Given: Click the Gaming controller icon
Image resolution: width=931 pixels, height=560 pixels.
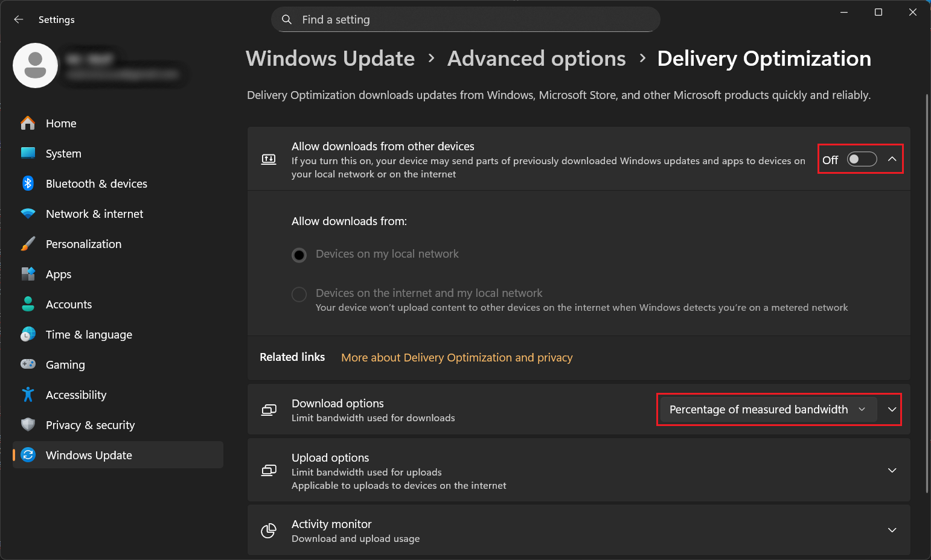Looking at the screenshot, I should coord(28,364).
